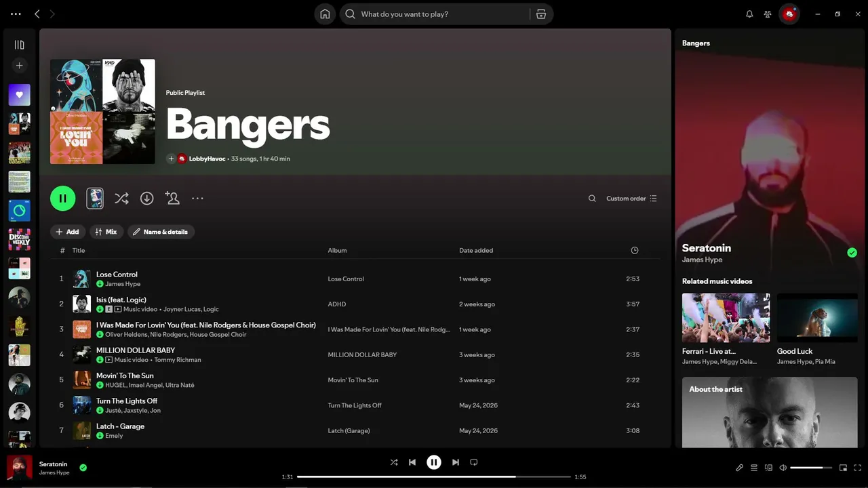
Task: Pause playback from the bottom player bar
Action: click(434, 462)
